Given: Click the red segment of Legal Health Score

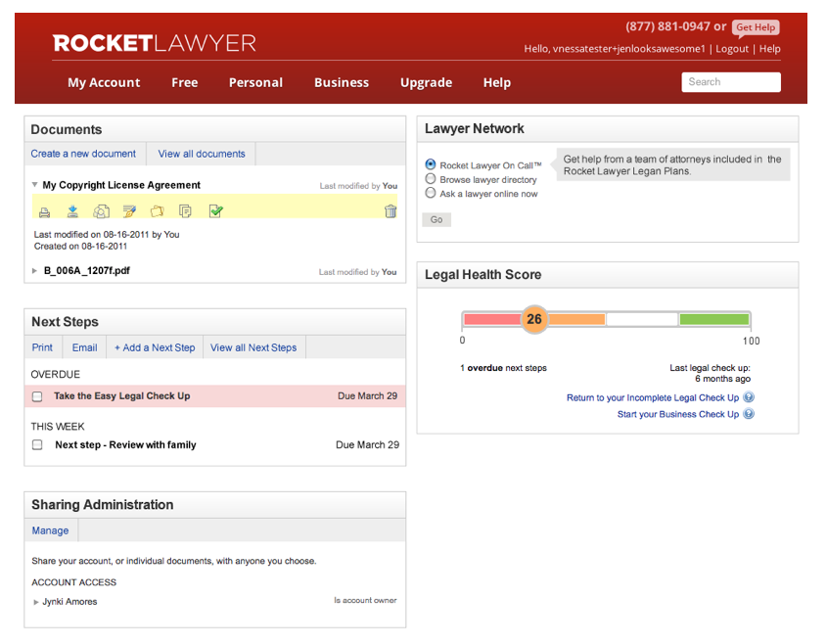Looking at the screenshot, I should (x=492, y=319).
